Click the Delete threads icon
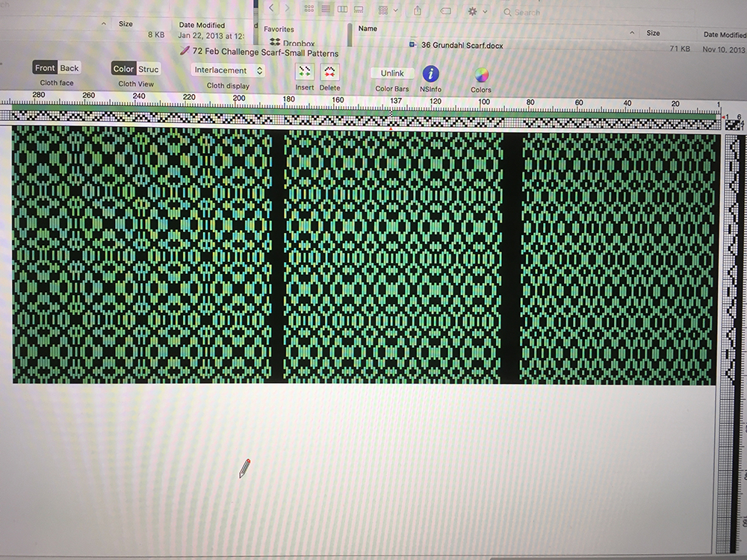 click(329, 72)
